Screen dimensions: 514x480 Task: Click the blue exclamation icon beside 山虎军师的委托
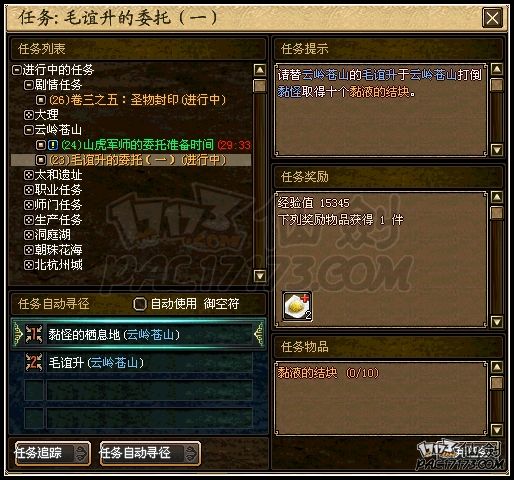53,145
